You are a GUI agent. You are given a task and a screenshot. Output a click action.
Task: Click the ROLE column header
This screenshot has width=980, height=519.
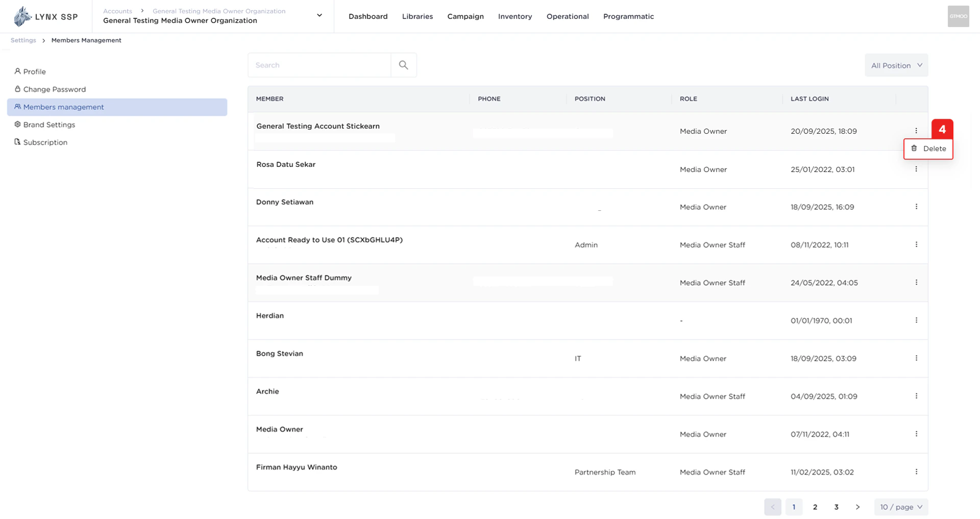[688, 99]
